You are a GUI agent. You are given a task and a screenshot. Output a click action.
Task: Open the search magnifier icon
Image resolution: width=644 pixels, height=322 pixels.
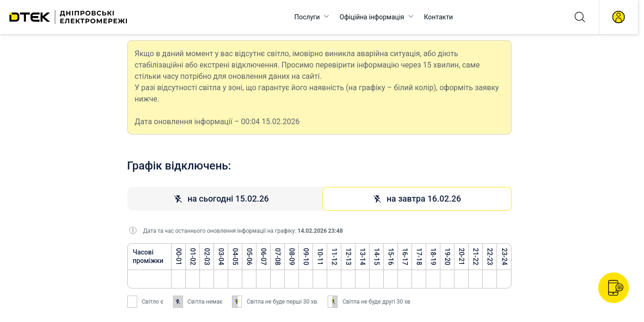click(x=579, y=17)
